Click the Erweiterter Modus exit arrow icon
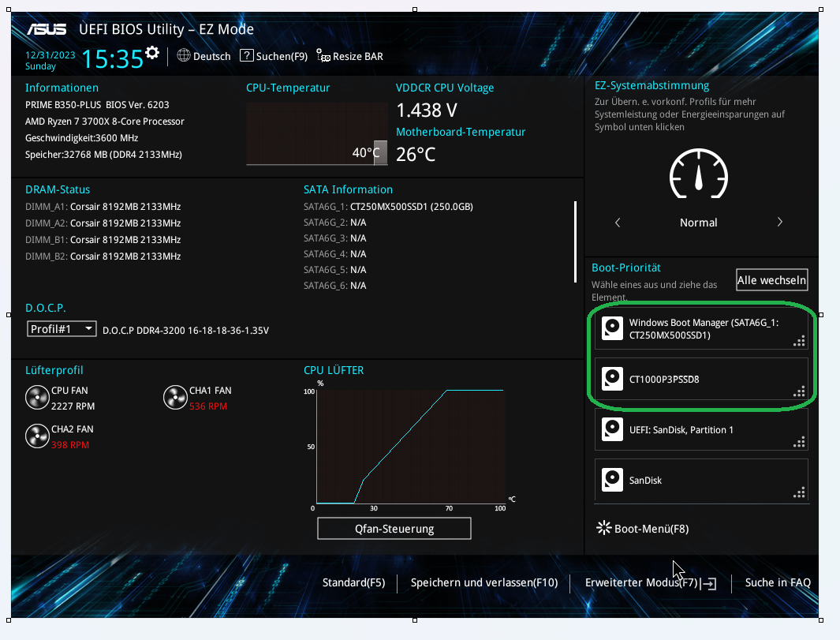The height and width of the screenshot is (640, 840). click(x=708, y=584)
